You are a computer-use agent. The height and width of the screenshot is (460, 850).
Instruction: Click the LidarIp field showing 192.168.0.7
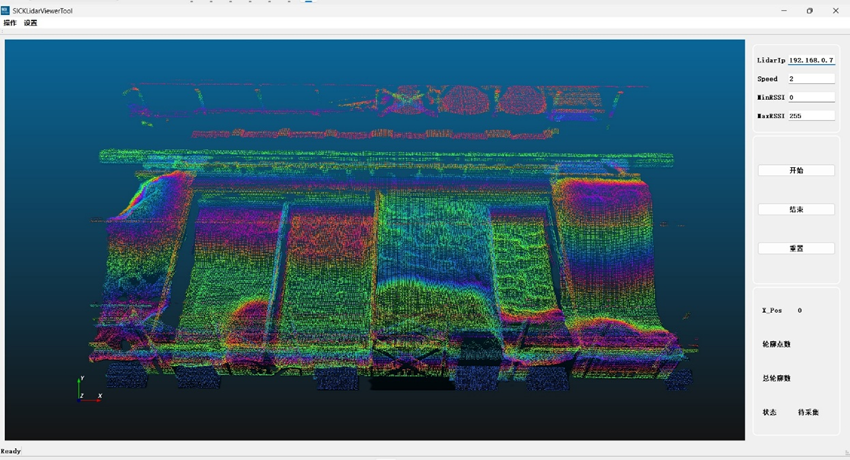point(811,60)
